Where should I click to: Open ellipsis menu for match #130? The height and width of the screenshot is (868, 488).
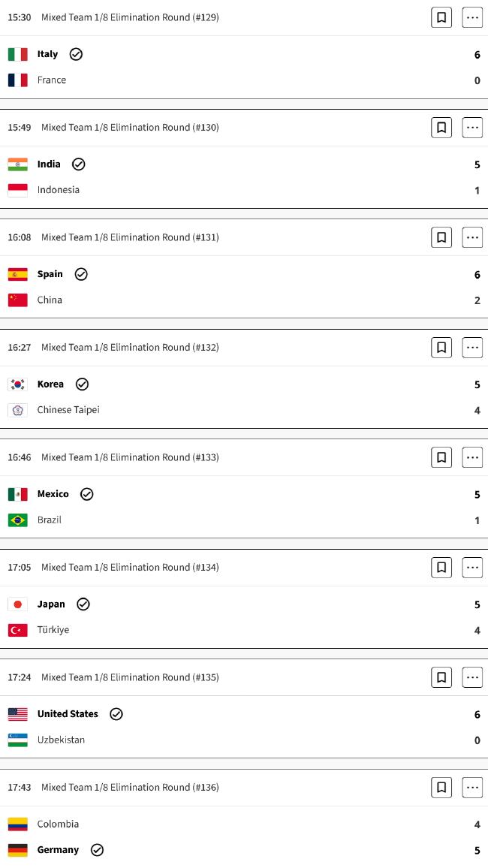[472, 128]
